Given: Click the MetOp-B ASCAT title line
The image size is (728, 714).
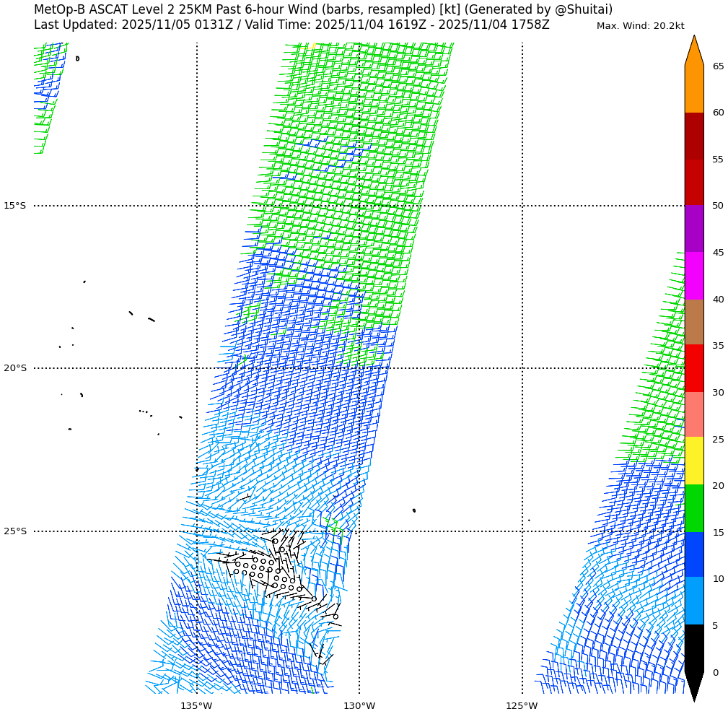Looking at the screenshot, I should tap(323, 9).
